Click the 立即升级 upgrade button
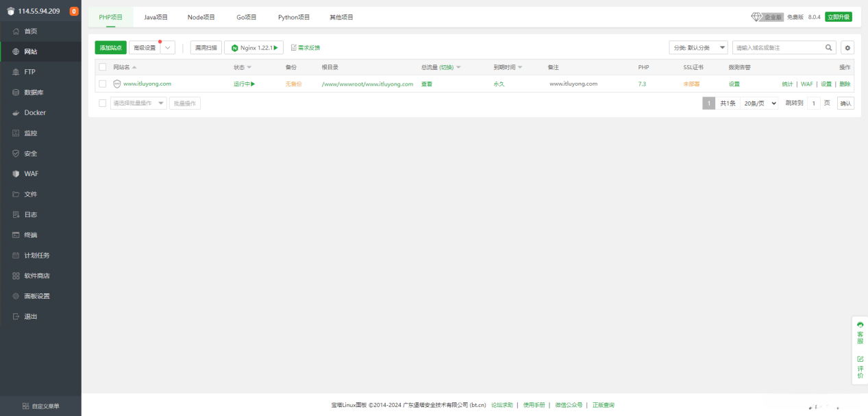This screenshot has height=416, width=868. click(x=839, y=17)
